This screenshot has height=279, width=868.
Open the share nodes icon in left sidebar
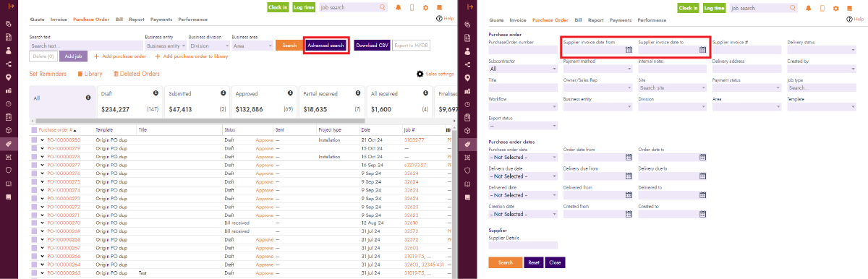click(9, 64)
